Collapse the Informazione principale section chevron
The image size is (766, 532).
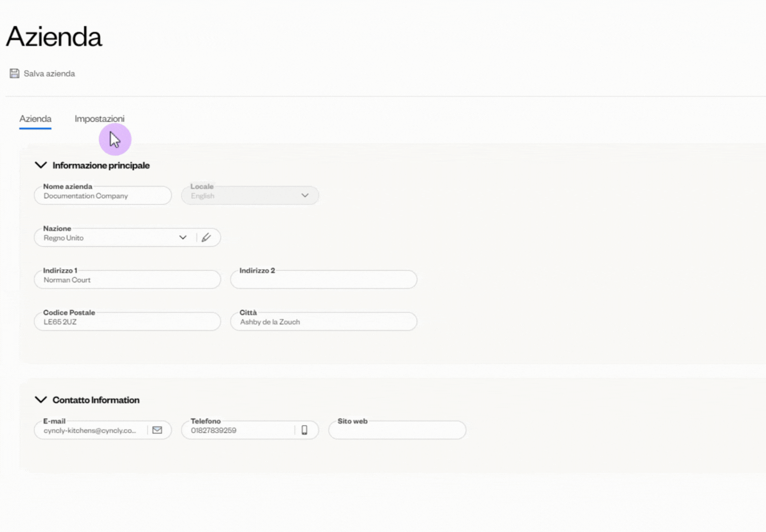pyautogui.click(x=41, y=165)
